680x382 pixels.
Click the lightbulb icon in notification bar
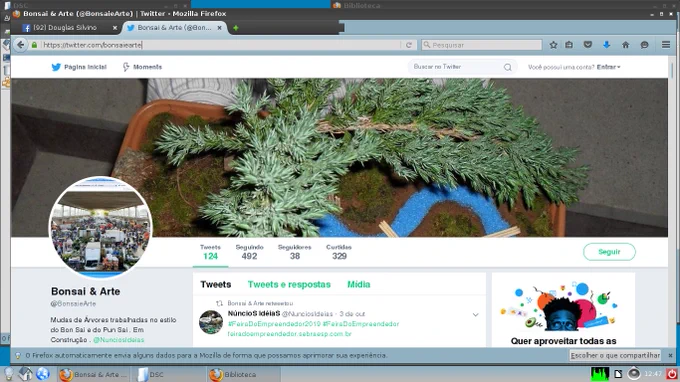point(18,356)
